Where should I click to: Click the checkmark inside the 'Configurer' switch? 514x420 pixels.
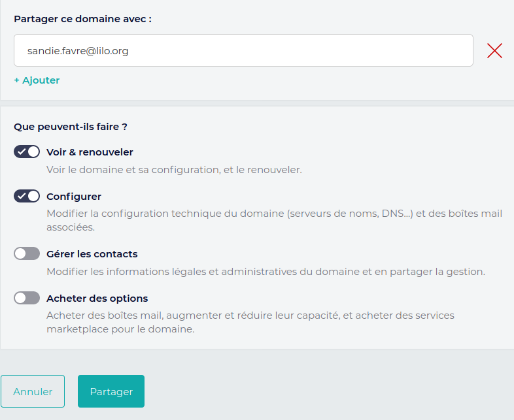coord(22,196)
